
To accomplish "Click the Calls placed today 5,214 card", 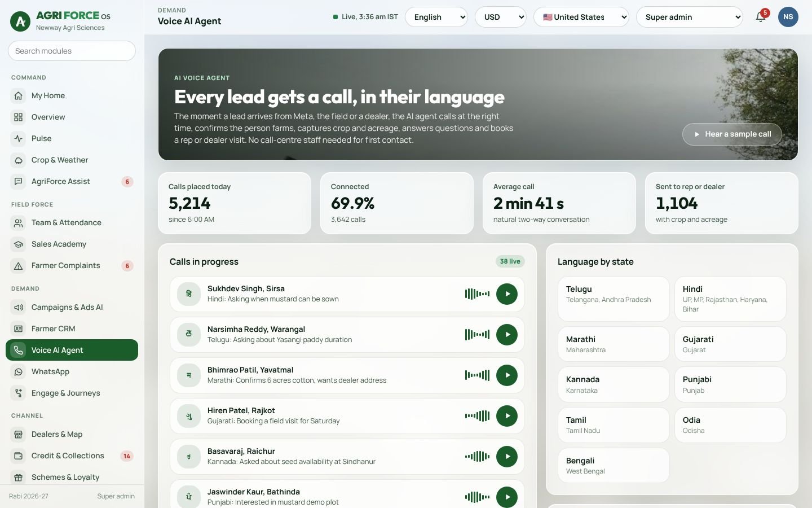I will (235, 203).
